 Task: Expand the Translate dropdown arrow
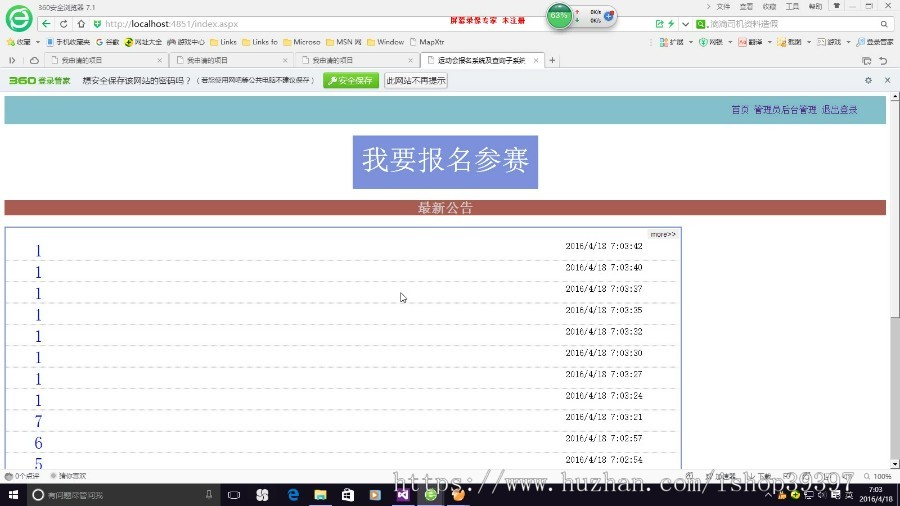(770, 42)
